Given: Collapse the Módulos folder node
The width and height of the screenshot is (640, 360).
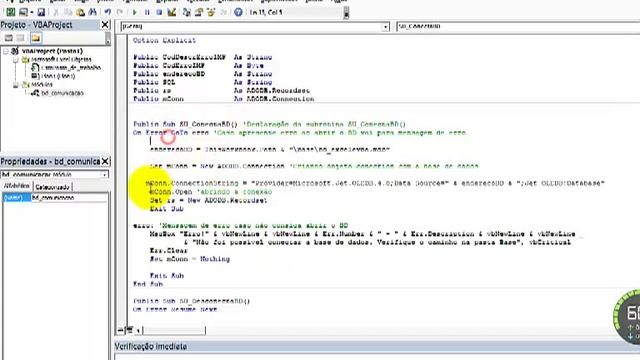Looking at the screenshot, I should pyautogui.click(x=16, y=85).
